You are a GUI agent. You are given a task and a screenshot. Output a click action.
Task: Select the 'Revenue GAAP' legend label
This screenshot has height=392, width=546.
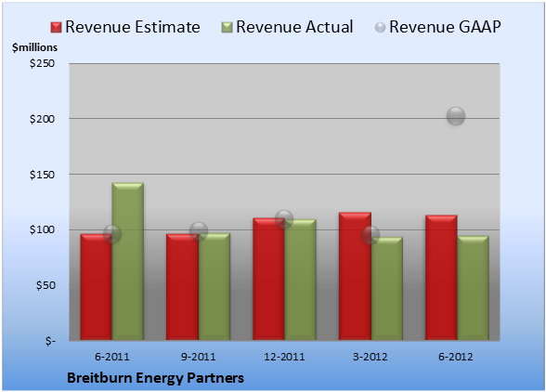pyautogui.click(x=445, y=27)
